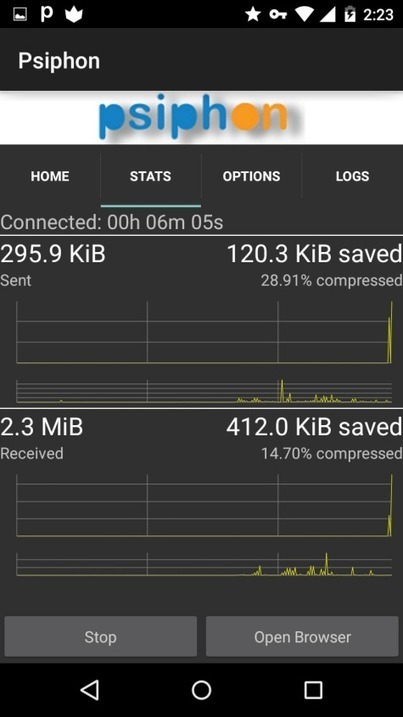
Task: Tap the battery icon in status bar
Action: point(350,15)
